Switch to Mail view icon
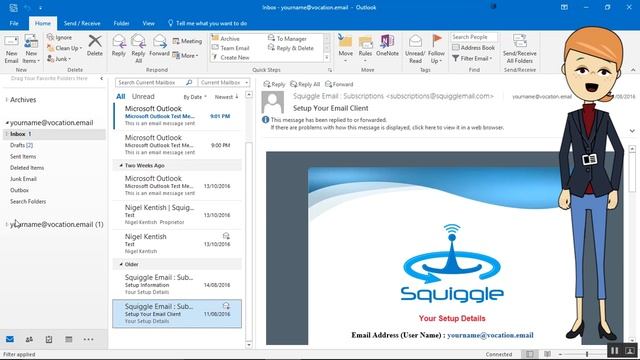640x360 pixels. coord(10,339)
